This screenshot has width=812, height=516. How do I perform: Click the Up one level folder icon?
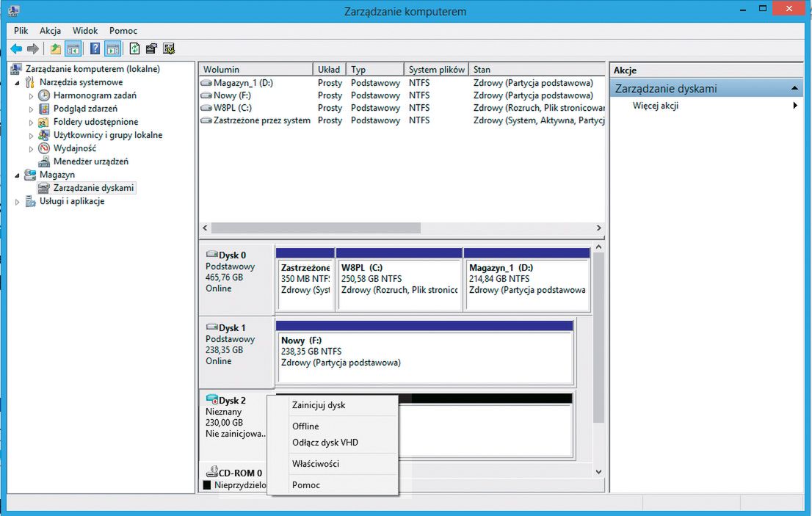point(55,49)
